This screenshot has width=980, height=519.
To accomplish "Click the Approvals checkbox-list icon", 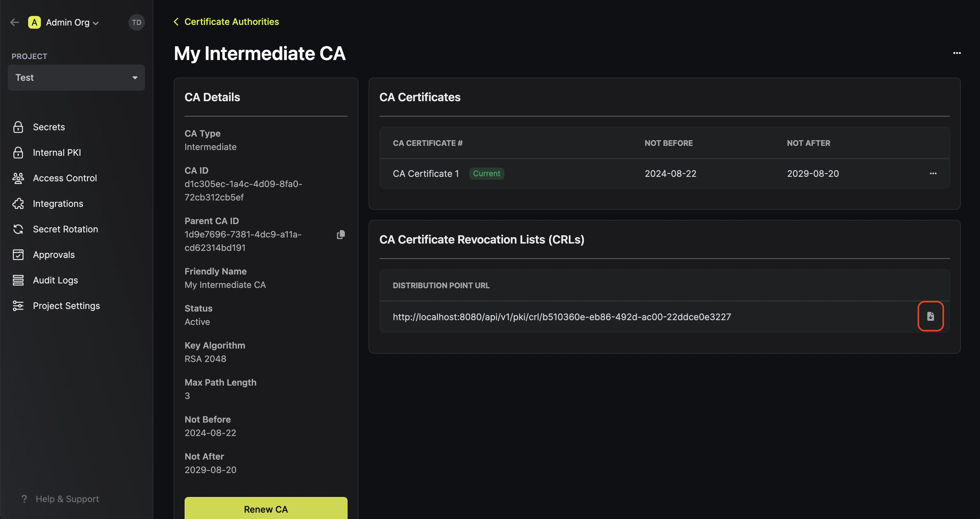I will pyautogui.click(x=18, y=254).
